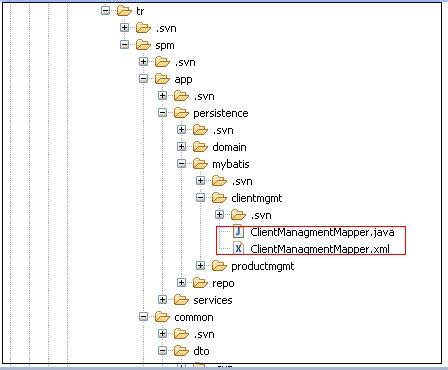The image size is (448, 370).
Task: Expand the repo folder
Action: pos(181,283)
